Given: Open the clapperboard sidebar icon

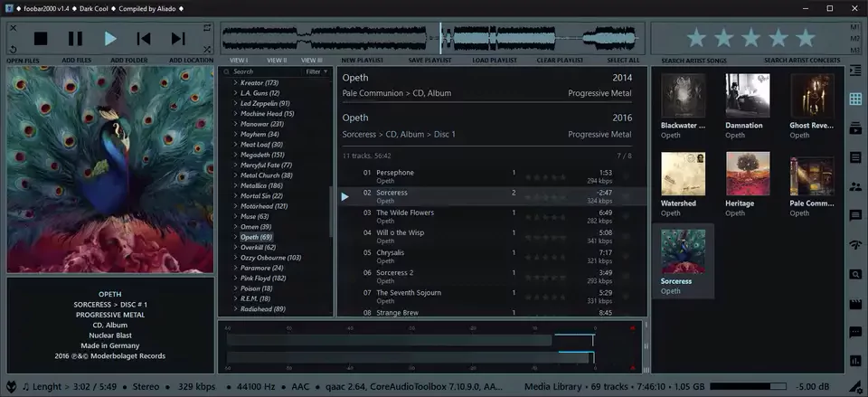Looking at the screenshot, I should click(855, 304).
